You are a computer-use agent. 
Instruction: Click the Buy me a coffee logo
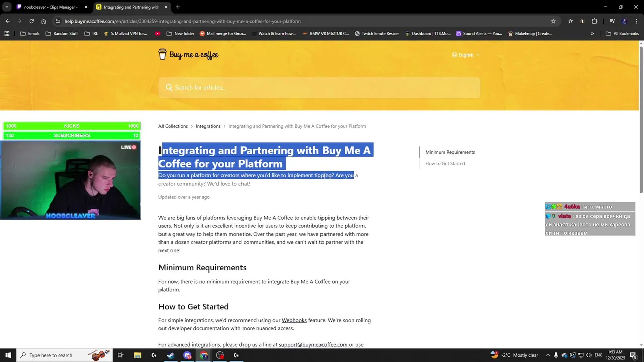[188, 55]
